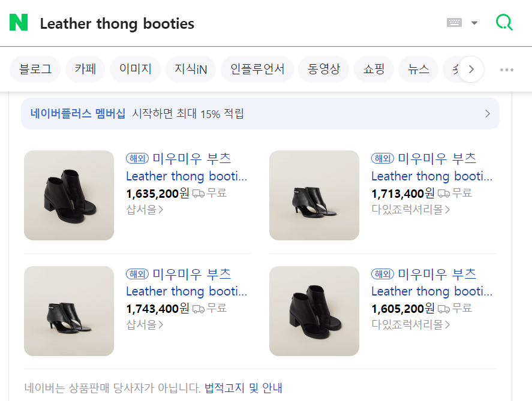Viewport: 532px width, 401px height.
Task: Expand the keyboard input options arrow
Action: 474,23
